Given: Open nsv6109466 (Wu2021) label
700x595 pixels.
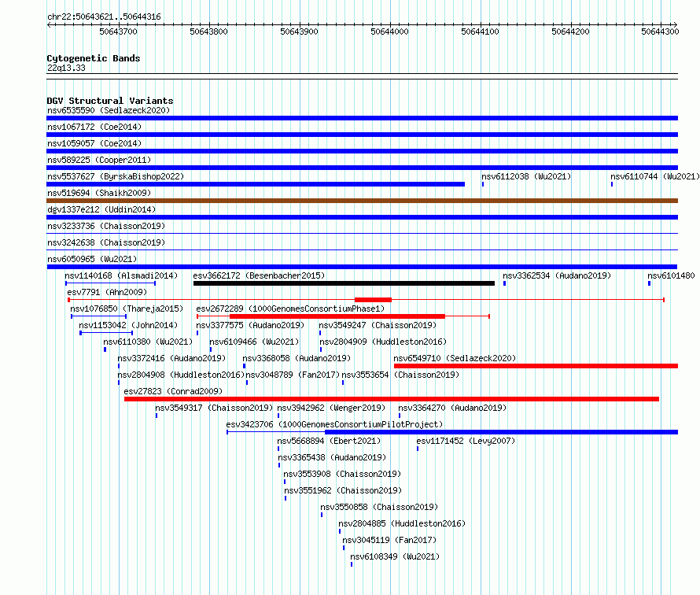Looking at the screenshot, I should tap(254, 342).
